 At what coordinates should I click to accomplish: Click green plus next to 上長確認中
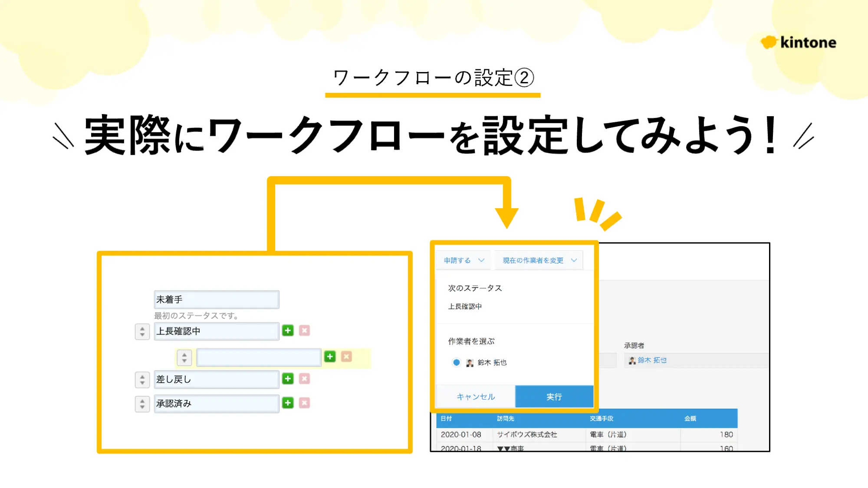pos(288,331)
